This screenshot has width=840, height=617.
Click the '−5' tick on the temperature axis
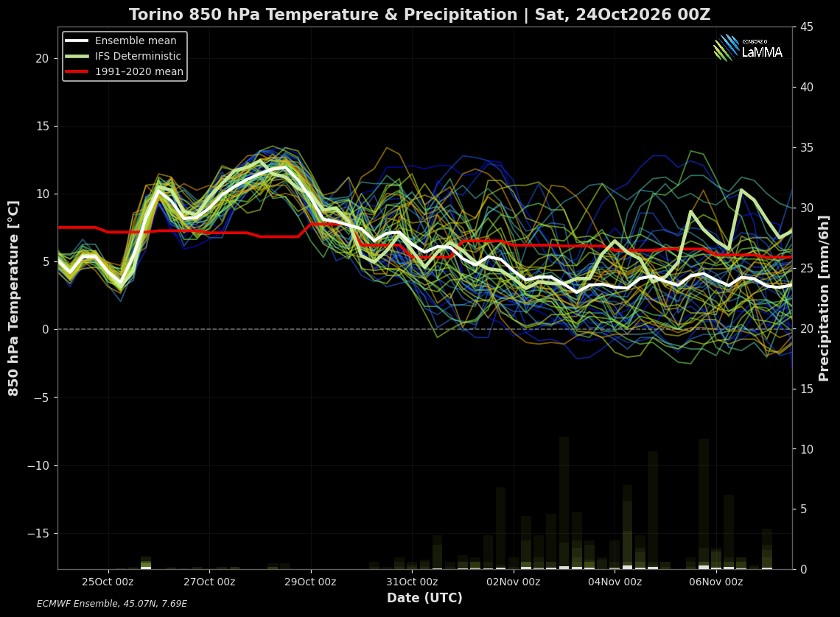coord(41,398)
